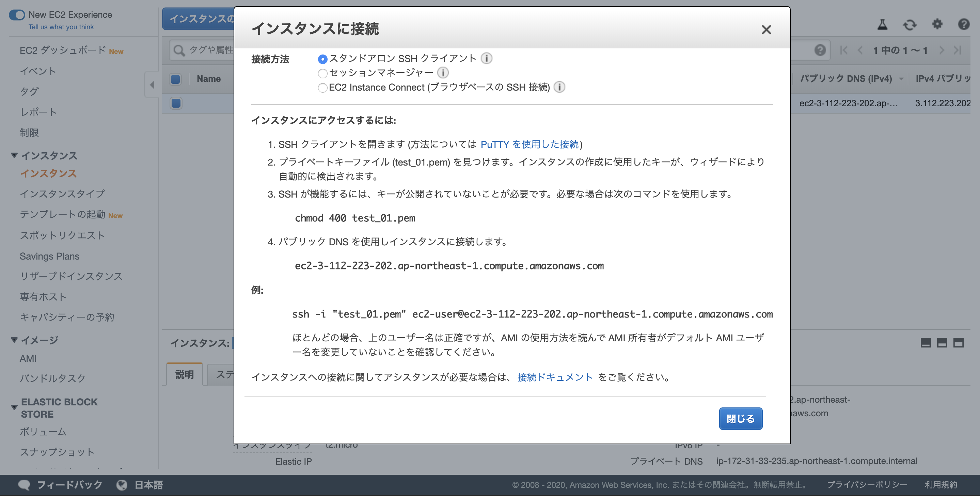
Task: Collapse the sidebar with the left arrow handle
Action: [x=152, y=84]
